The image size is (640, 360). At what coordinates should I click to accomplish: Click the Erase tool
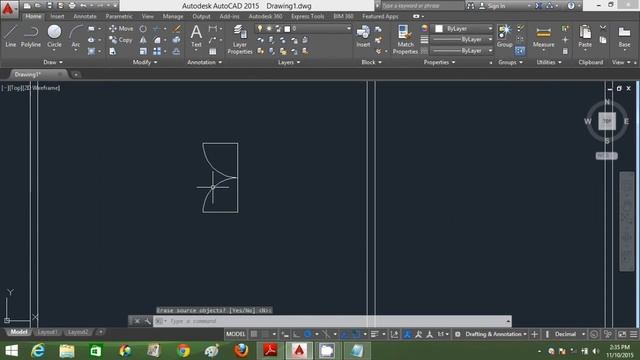tap(176, 29)
